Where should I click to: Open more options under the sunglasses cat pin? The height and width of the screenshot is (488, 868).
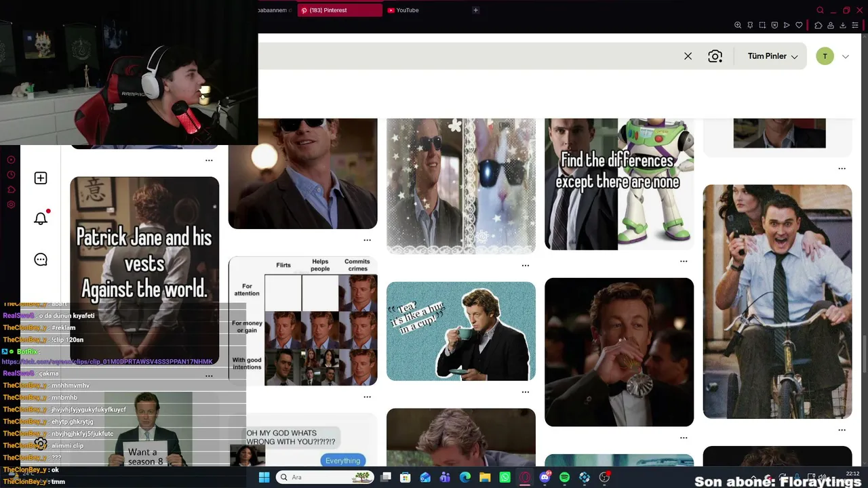525,265
